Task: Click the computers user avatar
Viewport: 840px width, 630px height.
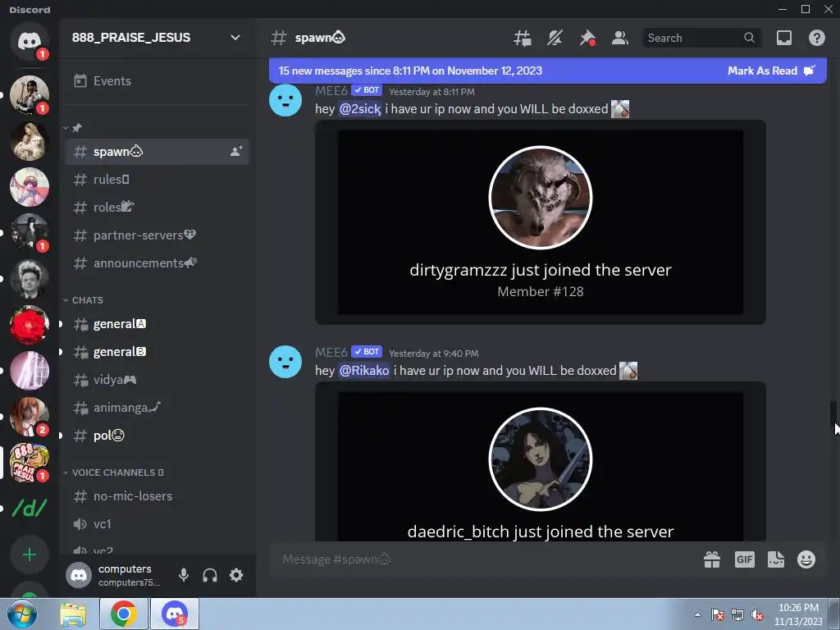Action: point(79,575)
